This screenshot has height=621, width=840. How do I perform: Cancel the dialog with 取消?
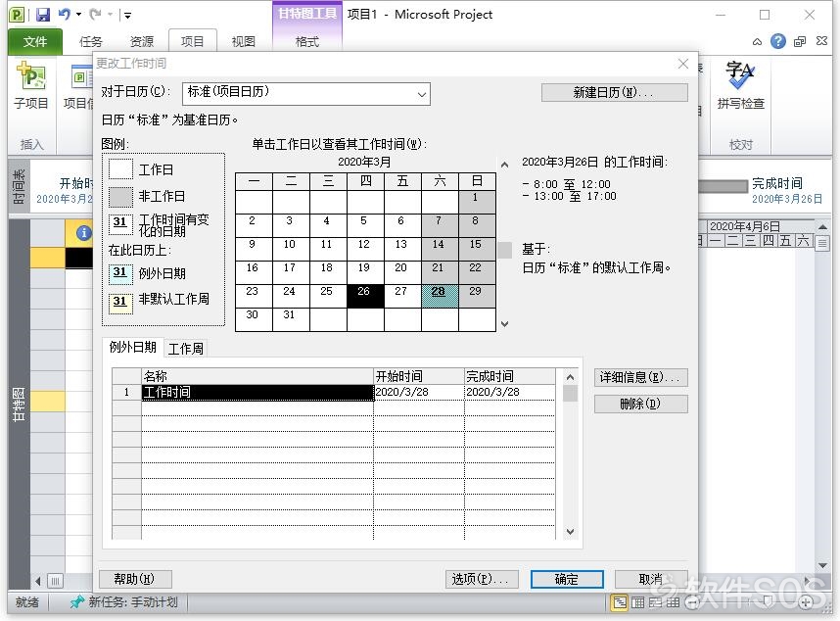[x=651, y=579]
